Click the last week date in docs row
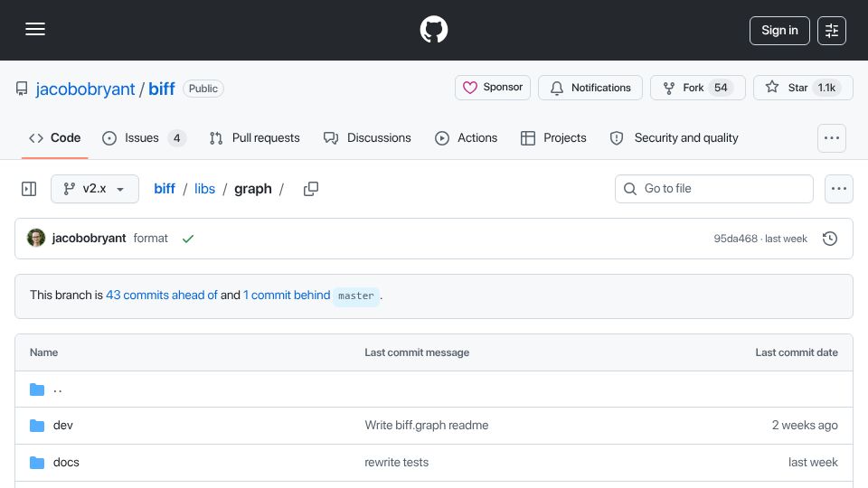This screenshot has height=488, width=868. click(813, 462)
